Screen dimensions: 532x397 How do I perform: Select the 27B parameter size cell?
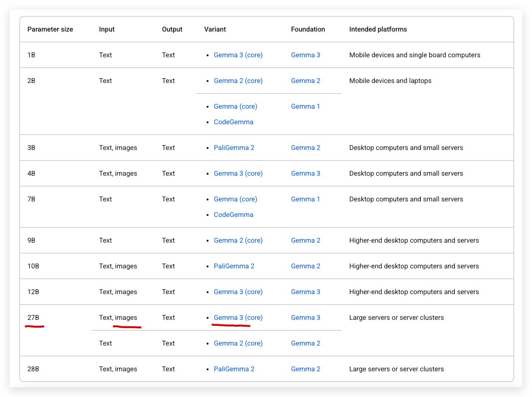pyautogui.click(x=33, y=318)
